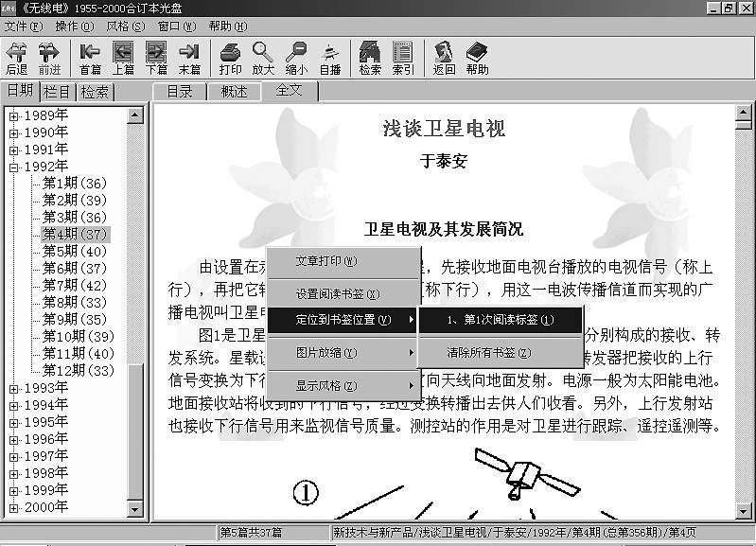Select 1、第1次阅读标签(1) bookmark
The image size is (756, 546).
(x=501, y=320)
